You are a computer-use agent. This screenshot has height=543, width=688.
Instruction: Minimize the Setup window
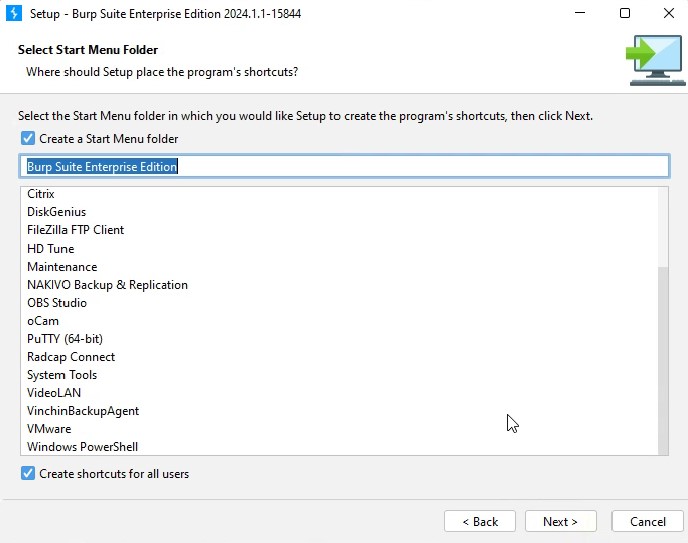580,13
